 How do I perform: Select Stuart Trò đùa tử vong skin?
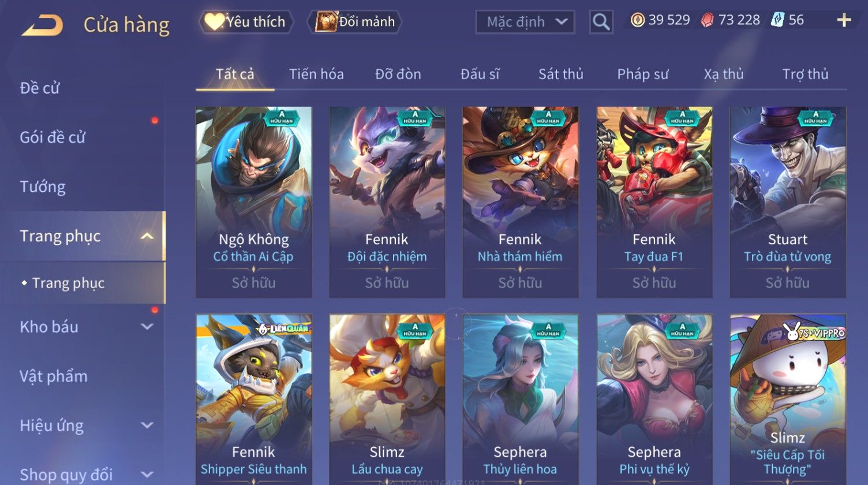(x=788, y=202)
